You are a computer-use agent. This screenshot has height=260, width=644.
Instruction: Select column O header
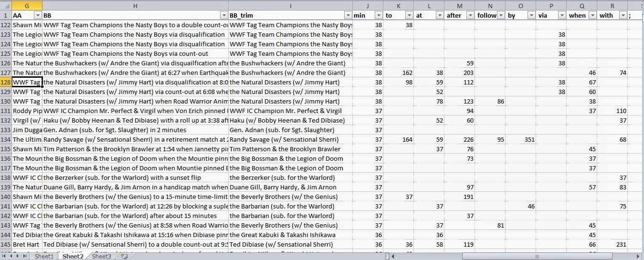520,5
